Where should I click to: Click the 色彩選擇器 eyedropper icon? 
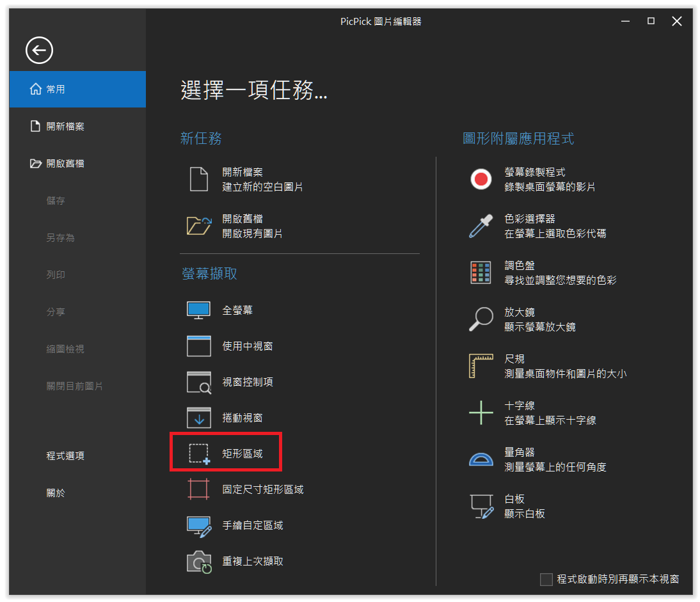481,226
